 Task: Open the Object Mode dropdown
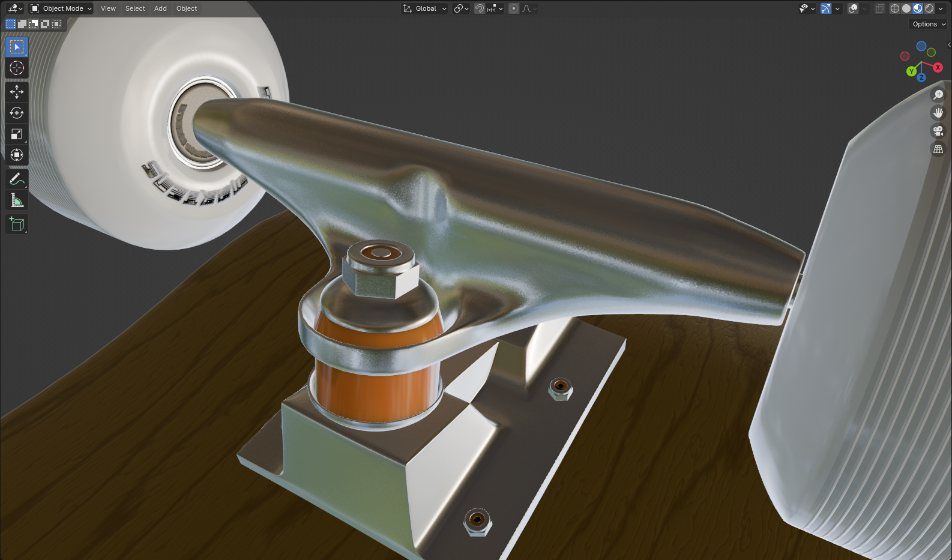(x=61, y=8)
